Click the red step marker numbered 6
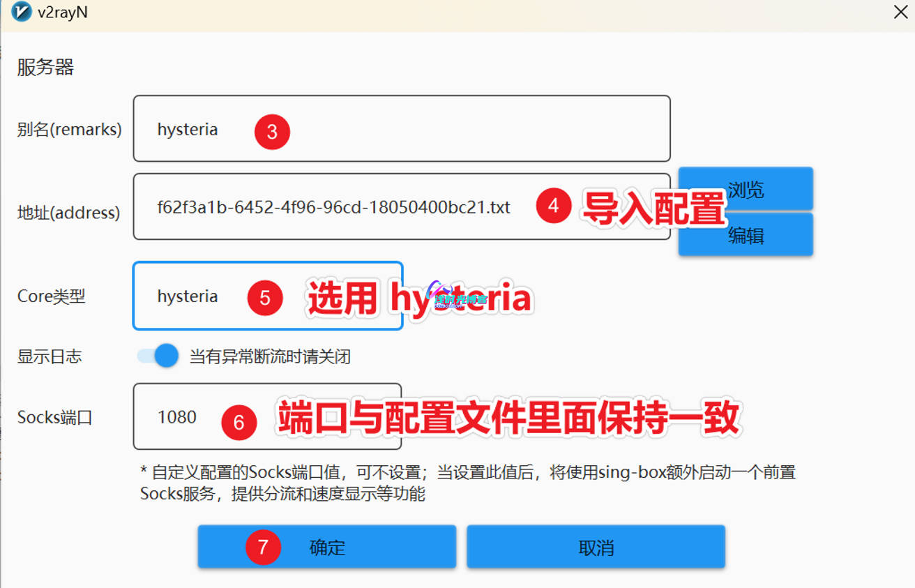 pyautogui.click(x=239, y=423)
